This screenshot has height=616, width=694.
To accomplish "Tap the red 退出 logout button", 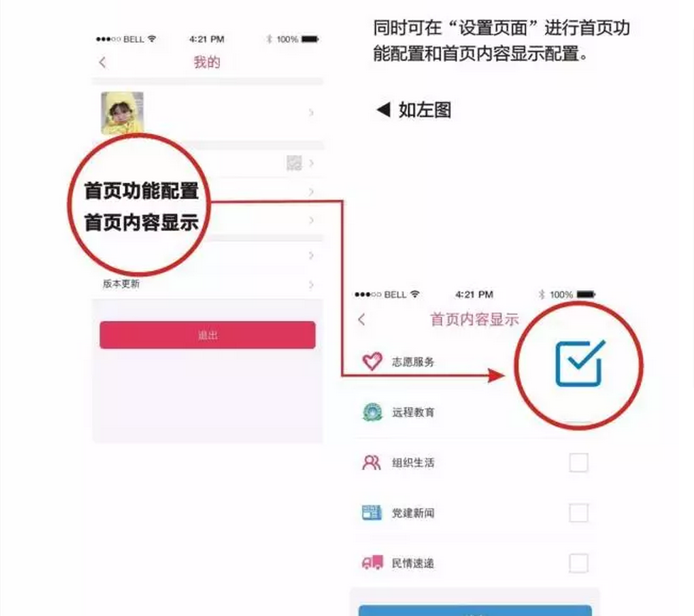I will tap(208, 335).
